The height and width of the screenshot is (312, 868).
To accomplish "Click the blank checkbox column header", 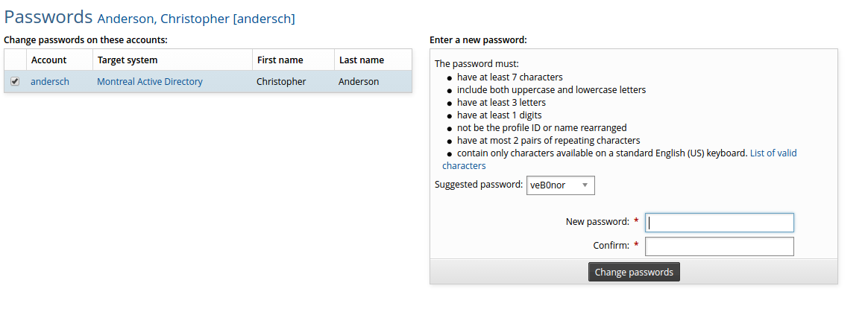I will [15, 60].
